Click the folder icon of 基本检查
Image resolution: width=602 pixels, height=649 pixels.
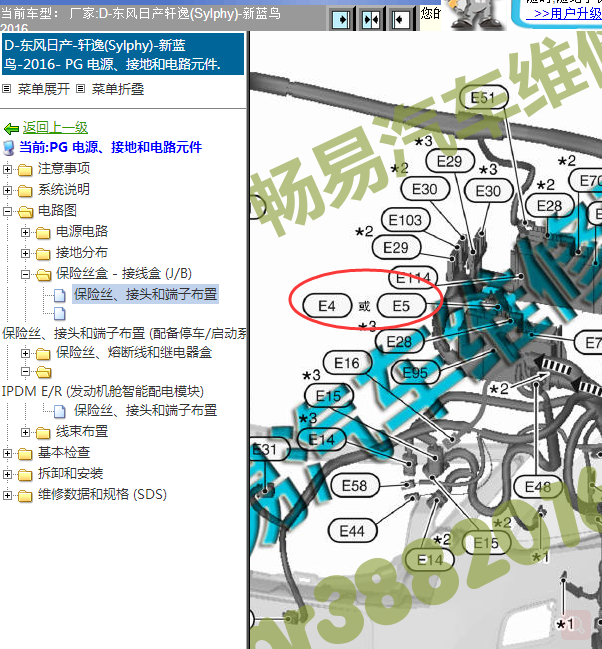coord(25,454)
